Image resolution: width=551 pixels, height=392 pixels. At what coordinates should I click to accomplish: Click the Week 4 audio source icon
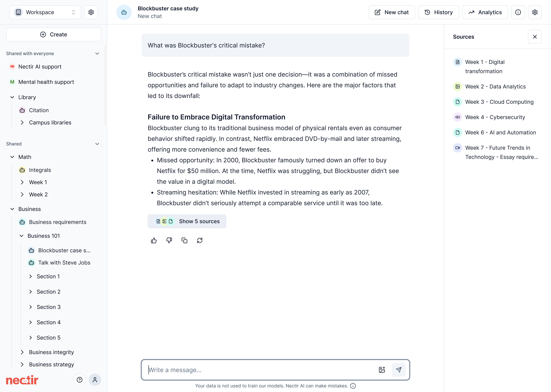tap(458, 117)
